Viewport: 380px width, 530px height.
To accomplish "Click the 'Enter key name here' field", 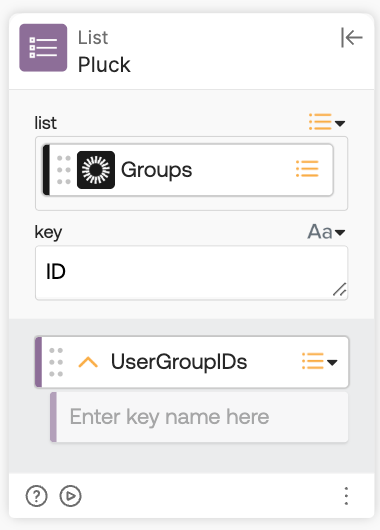I will 199,417.
